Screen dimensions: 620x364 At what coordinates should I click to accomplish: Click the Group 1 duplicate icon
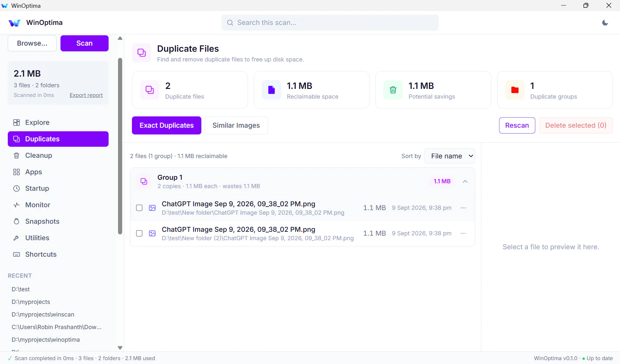click(144, 181)
